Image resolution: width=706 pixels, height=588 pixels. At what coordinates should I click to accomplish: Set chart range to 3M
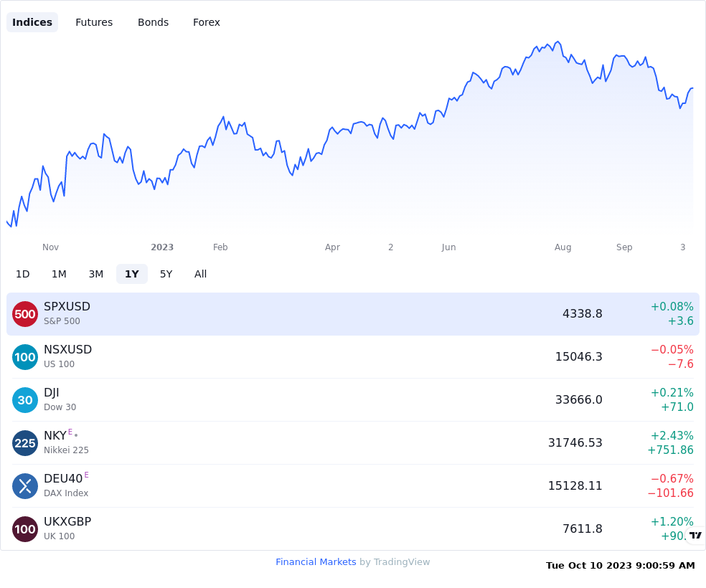(96, 274)
